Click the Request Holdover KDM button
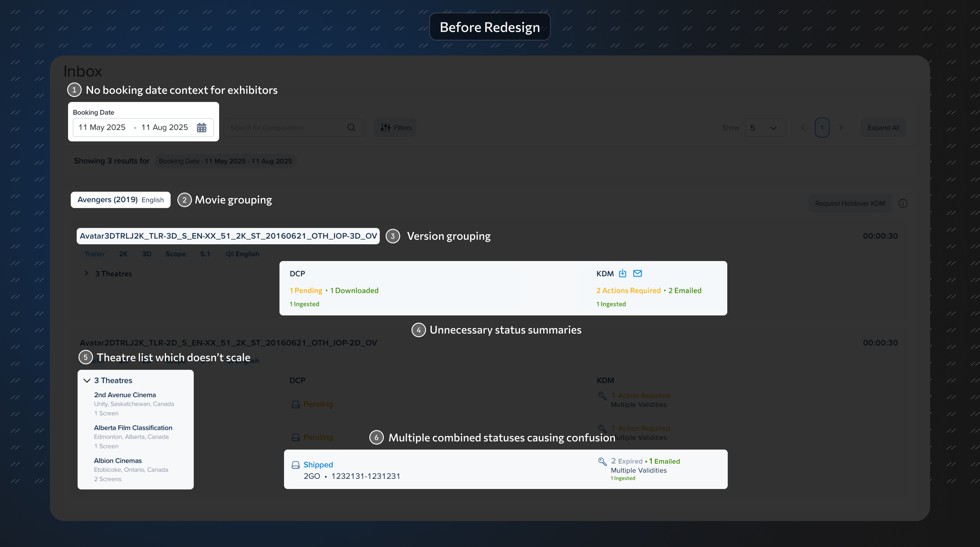 coord(850,203)
